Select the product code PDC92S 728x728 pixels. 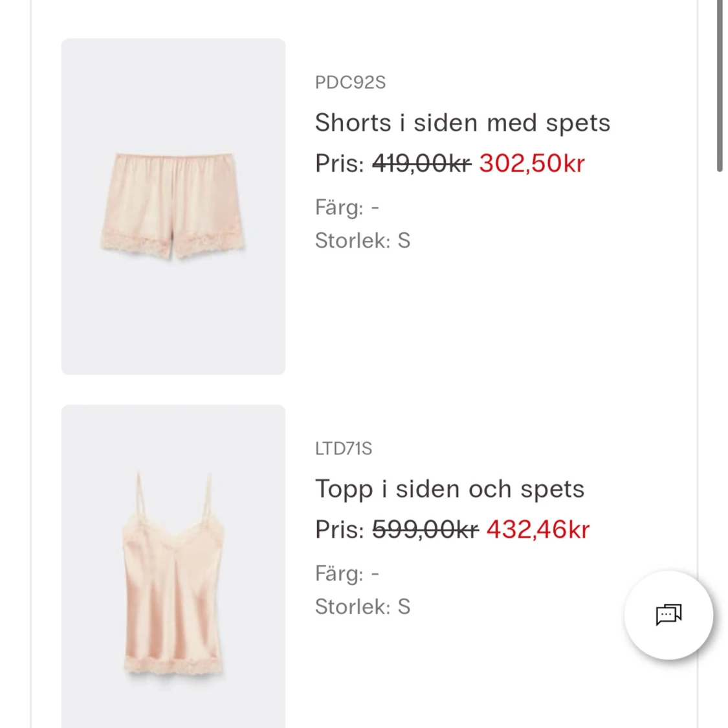coord(350,83)
